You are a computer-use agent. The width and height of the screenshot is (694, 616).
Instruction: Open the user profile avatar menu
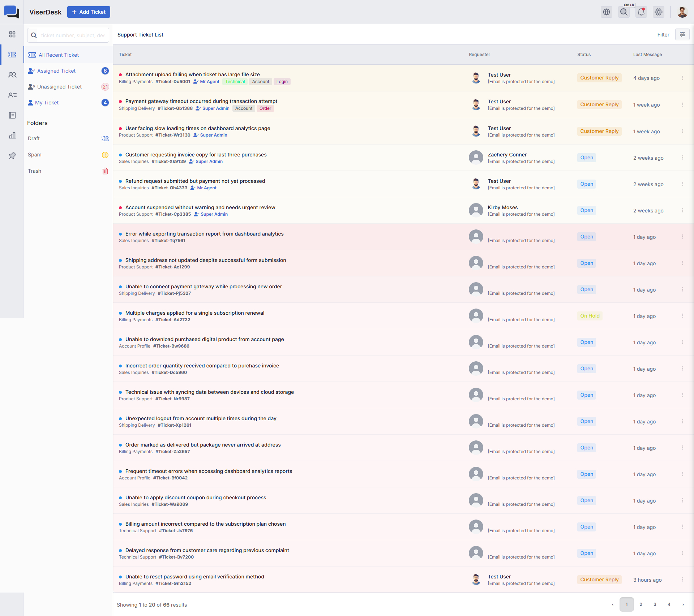(682, 12)
